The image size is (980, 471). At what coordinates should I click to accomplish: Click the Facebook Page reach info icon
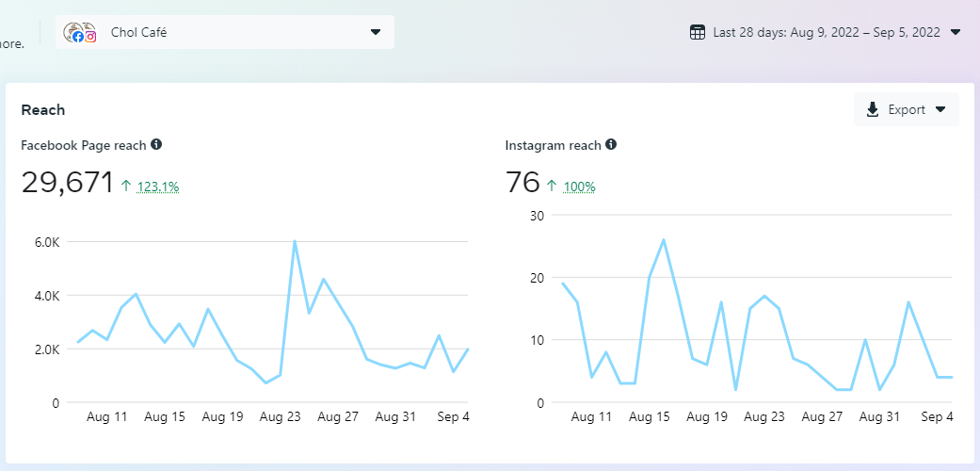coord(156,144)
